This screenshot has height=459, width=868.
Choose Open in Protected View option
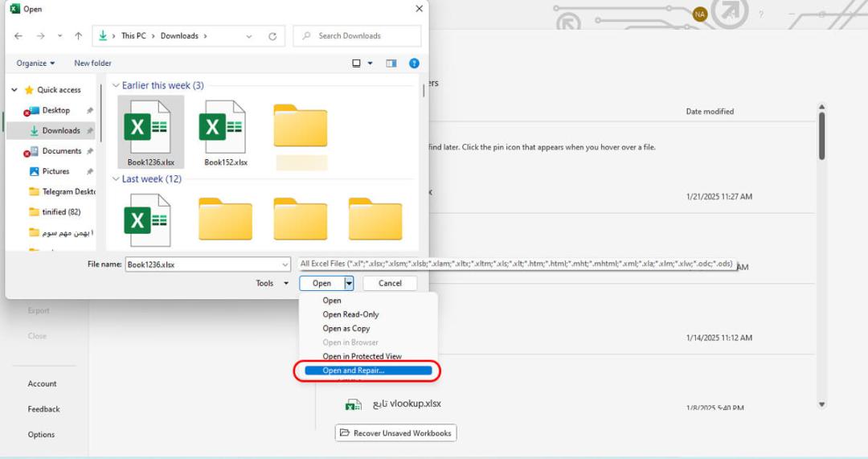tap(362, 357)
